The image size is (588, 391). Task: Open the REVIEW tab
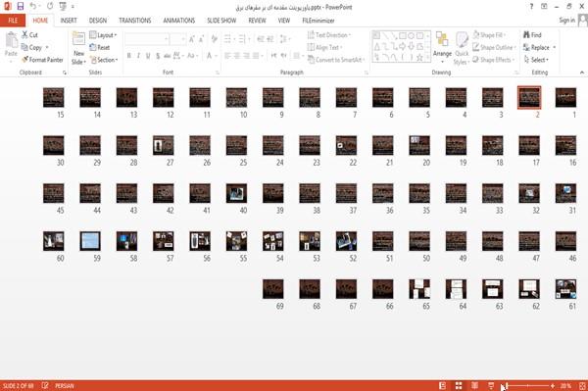(257, 21)
